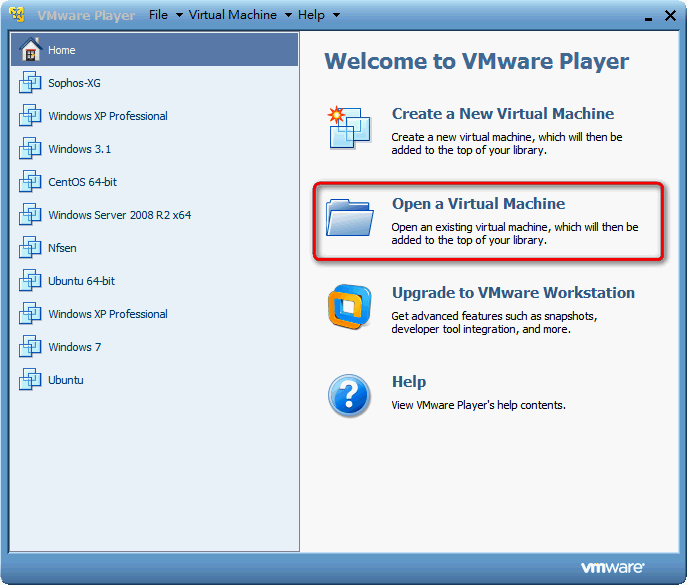Click the Upgrade to VMware Workstation icon
The height and width of the screenshot is (585, 687).
[x=349, y=307]
